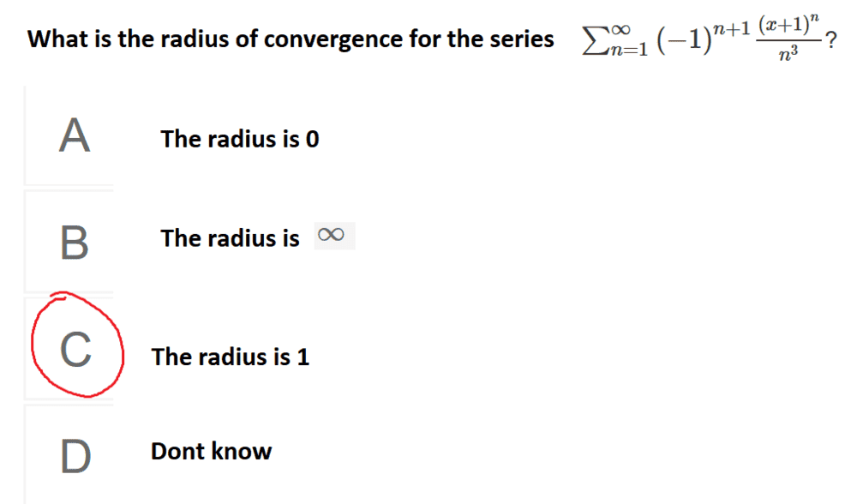Screen dimensions: 857x504
Task: Click the text 'The radius is 1'
Action: pyautogui.click(x=230, y=357)
